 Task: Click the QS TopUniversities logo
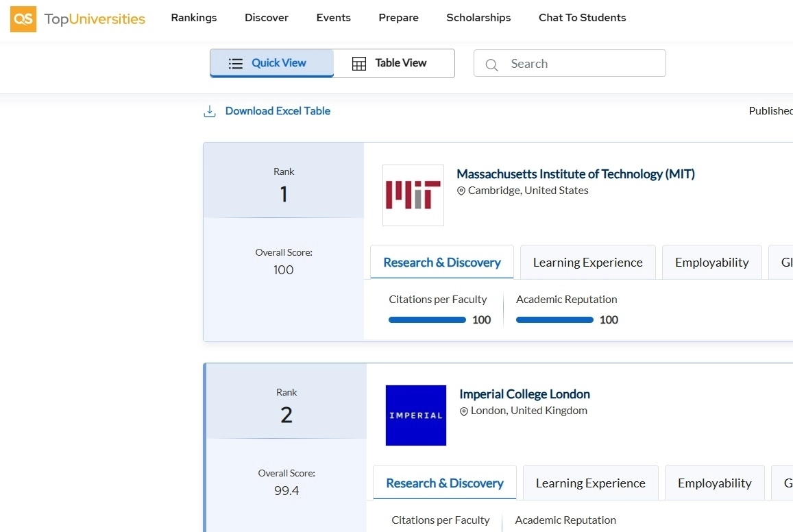(x=77, y=19)
